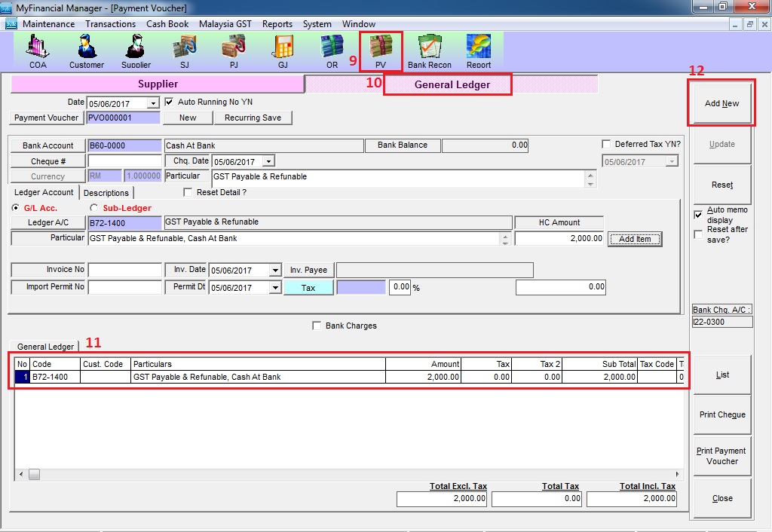Open the Chq. Date dropdown
772x532 pixels.
[x=269, y=161]
